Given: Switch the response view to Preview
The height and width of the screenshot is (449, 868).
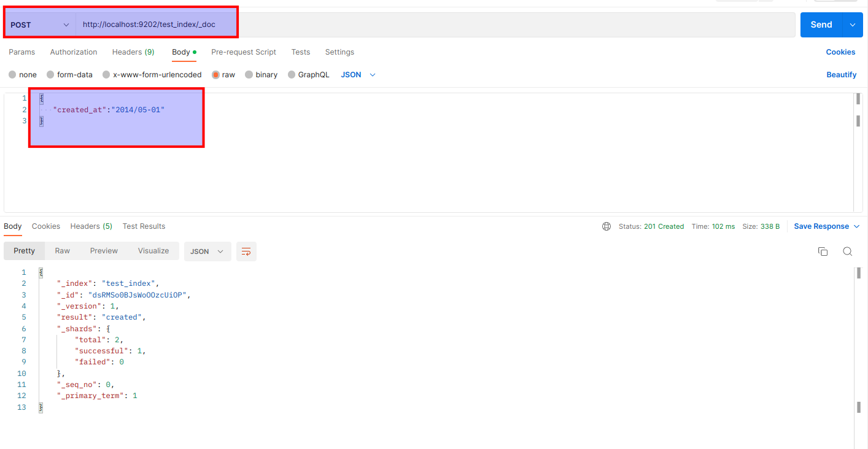Looking at the screenshot, I should 103,250.
